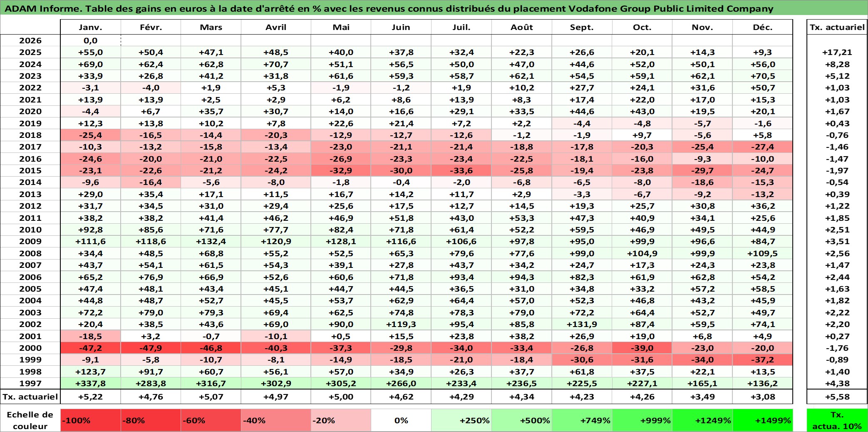Click the +136,2 cell in December 1997
This screenshot has width=868, height=432.
[x=763, y=383]
